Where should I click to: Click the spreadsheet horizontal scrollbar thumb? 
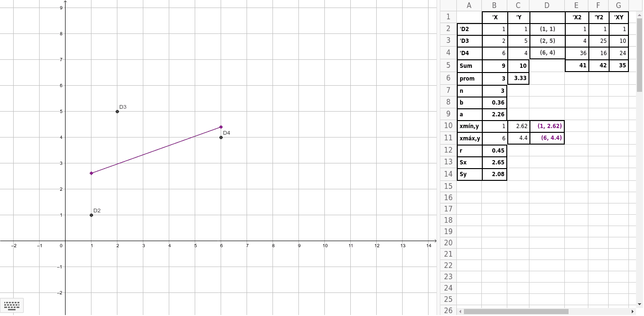point(516,311)
